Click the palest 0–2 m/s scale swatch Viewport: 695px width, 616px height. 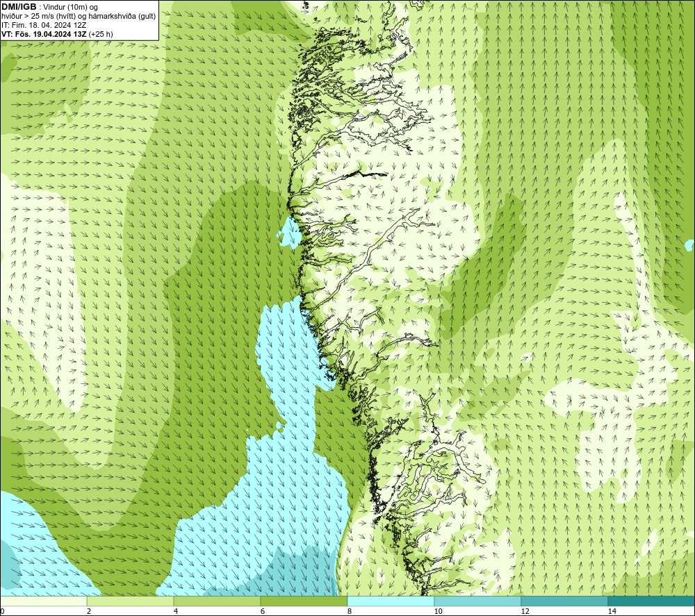(x=43, y=601)
